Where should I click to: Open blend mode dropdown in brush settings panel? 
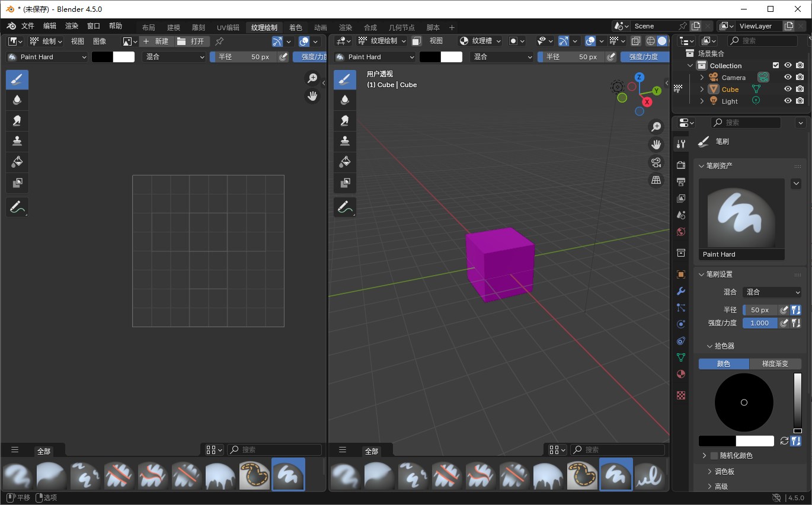pyautogui.click(x=772, y=292)
